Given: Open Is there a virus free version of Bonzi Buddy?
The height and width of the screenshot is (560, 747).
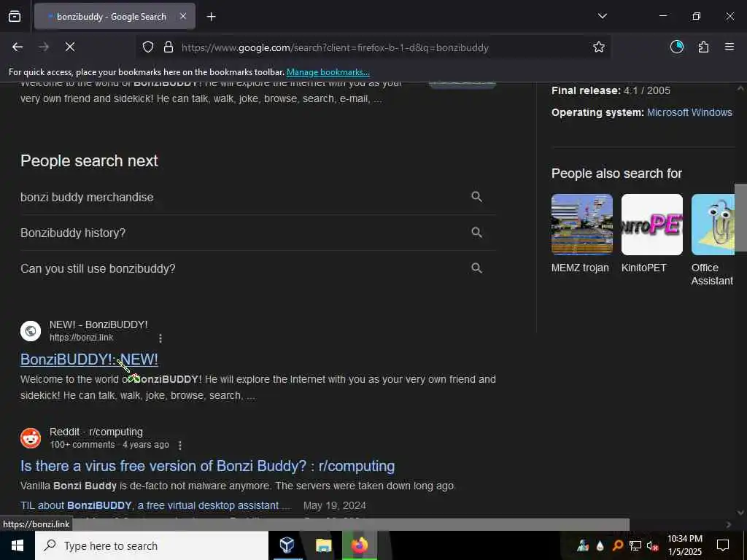Looking at the screenshot, I should point(207,466).
